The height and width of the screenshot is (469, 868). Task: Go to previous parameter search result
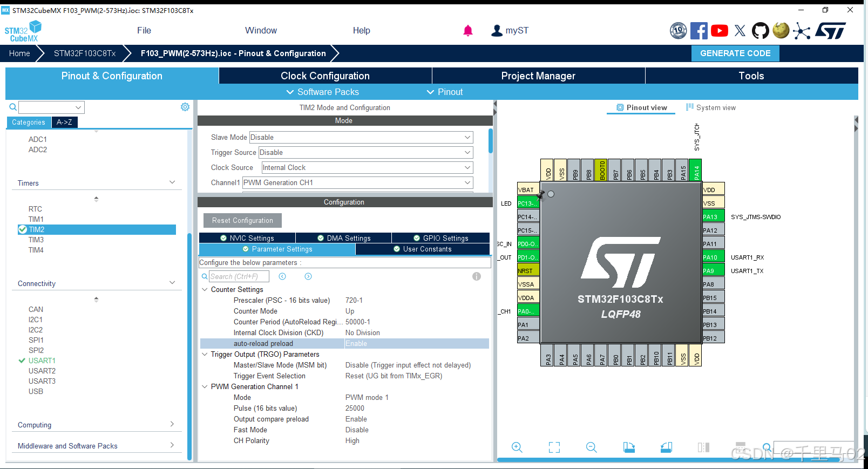[282, 276]
